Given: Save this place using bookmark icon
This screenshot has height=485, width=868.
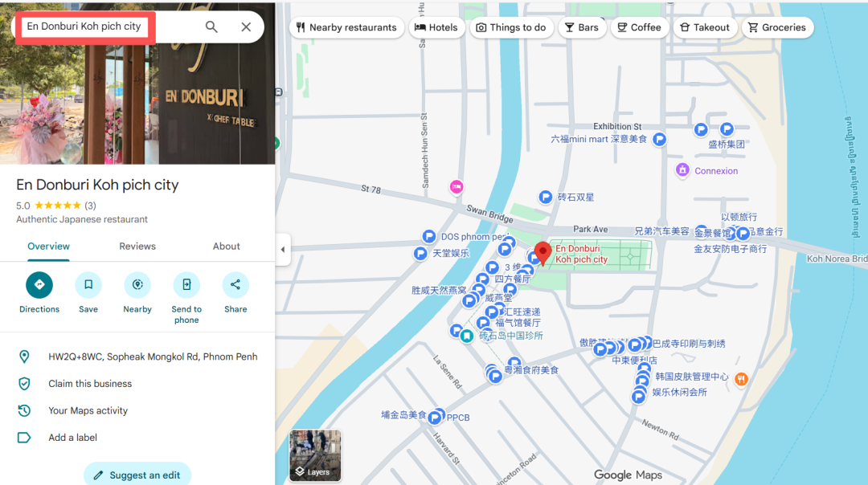Looking at the screenshot, I should (88, 285).
